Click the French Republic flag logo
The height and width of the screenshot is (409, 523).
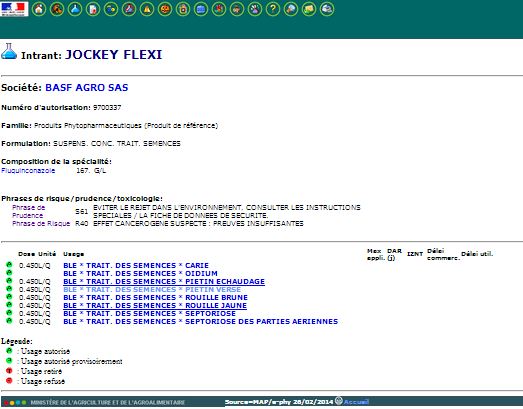point(14,9)
